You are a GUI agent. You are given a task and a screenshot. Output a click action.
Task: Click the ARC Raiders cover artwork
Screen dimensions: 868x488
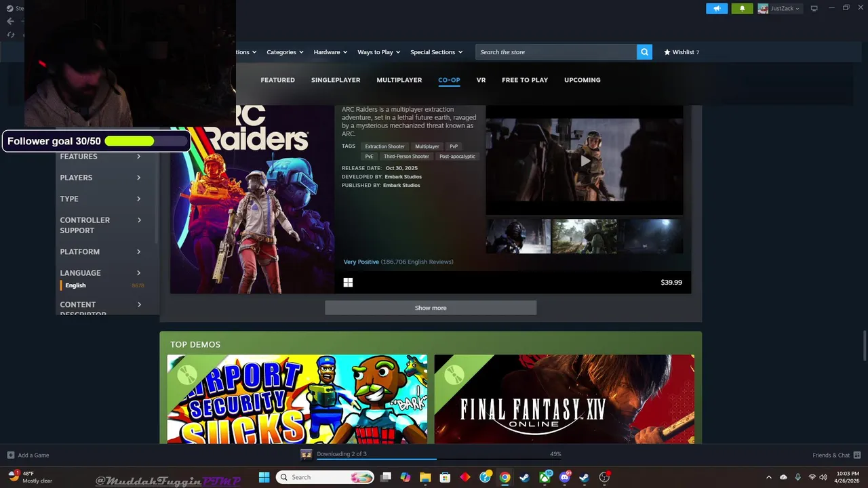pos(252,199)
